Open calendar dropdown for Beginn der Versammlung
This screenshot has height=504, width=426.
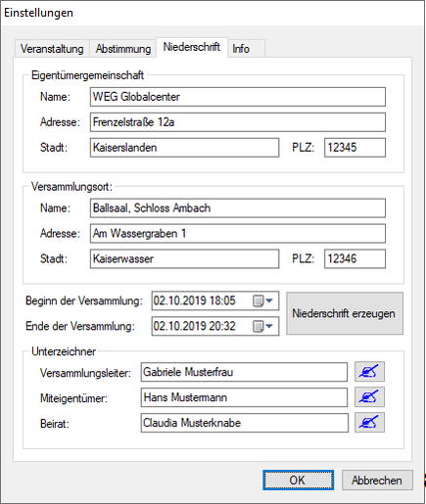[x=262, y=300]
